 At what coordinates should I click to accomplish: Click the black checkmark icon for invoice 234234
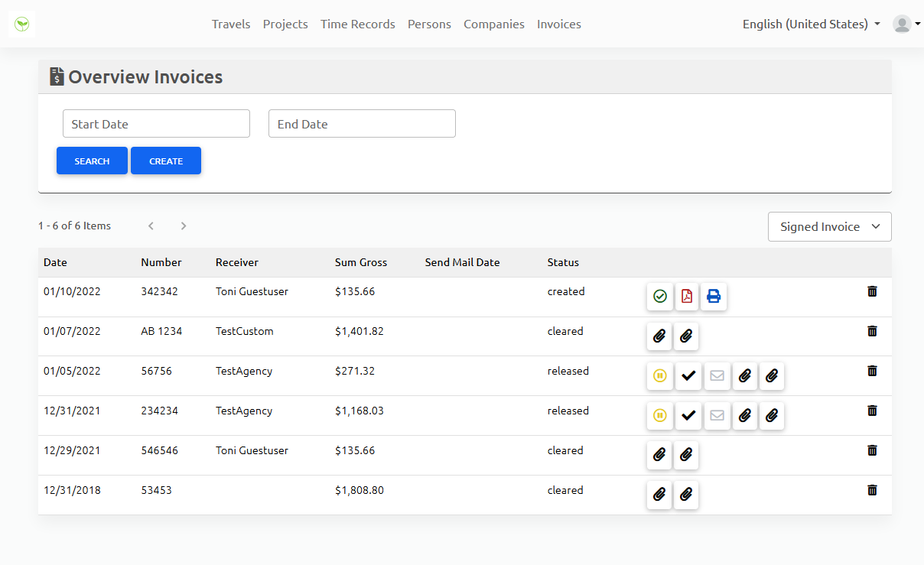click(x=688, y=416)
